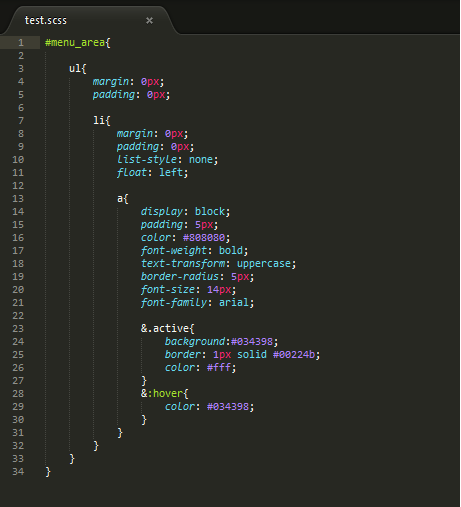Screen dimensions: 461x507
Task: Click the border-radius property
Action: coord(180,277)
